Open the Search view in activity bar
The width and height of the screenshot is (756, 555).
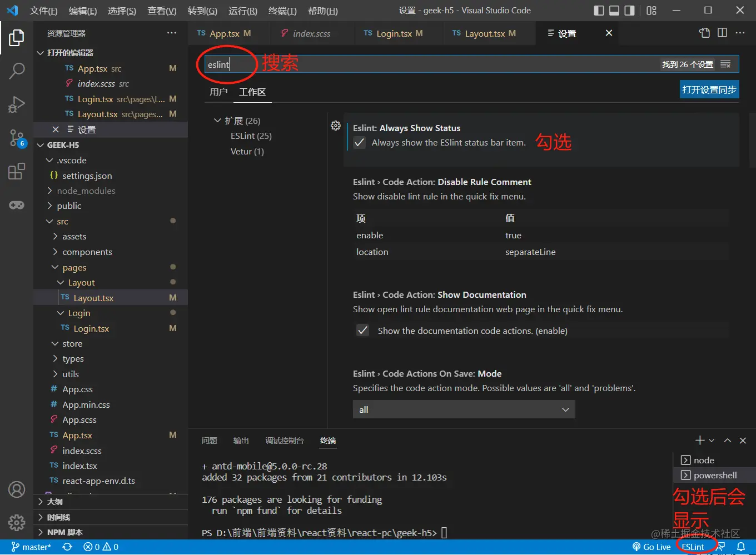(17, 71)
